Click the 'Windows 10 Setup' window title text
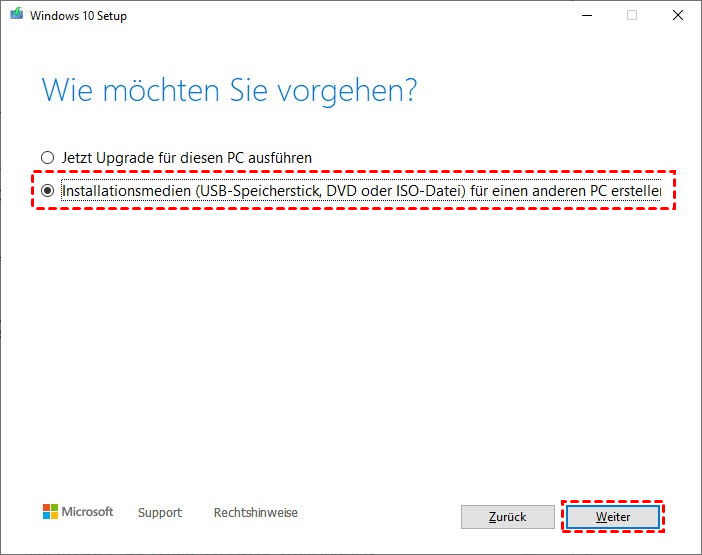Image resolution: width=702 pixels, height=555 pixels. pos(78,16)
